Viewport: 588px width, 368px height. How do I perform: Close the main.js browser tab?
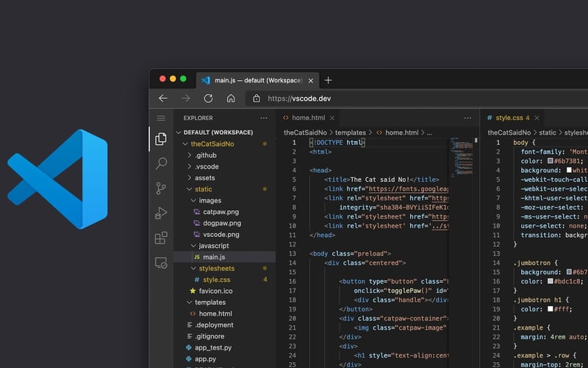tap(310, 80)
